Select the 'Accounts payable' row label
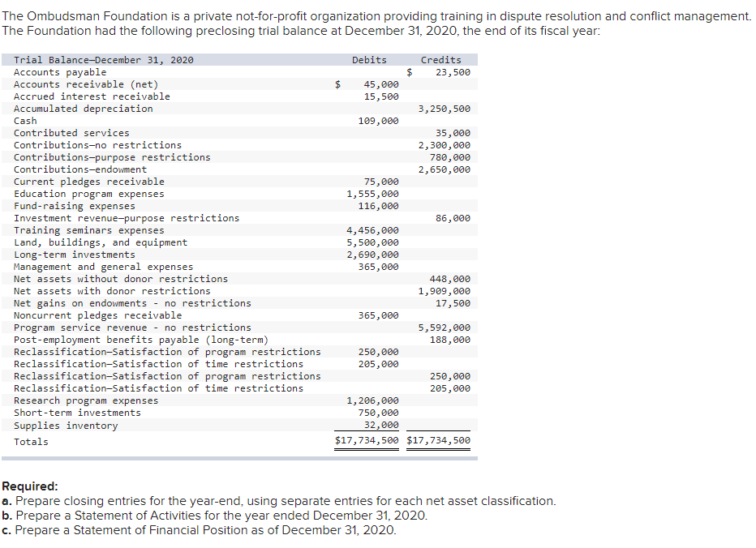Image resolution: width=756 pixels, height=548 pixels. (x=60, y=72)
